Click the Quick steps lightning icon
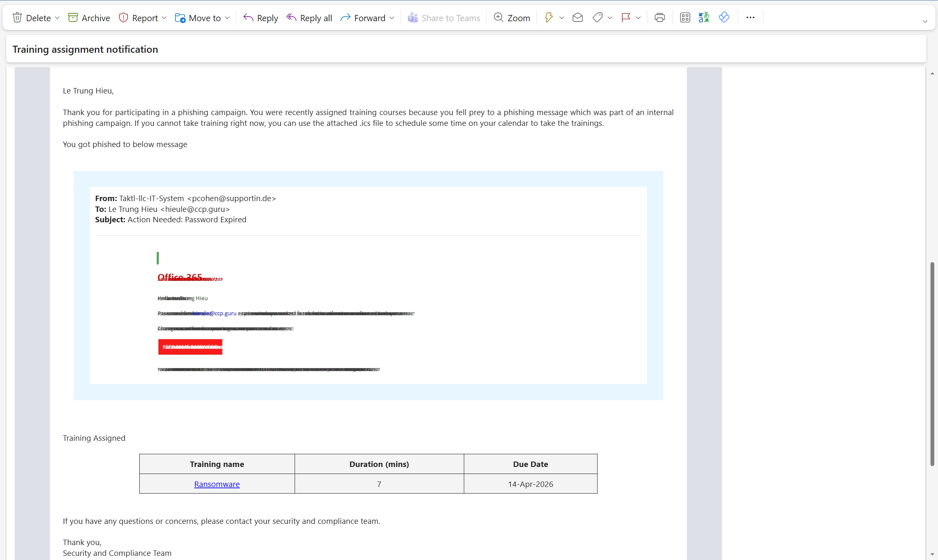Viewport: 938px width, 560px height. [548, 17]
